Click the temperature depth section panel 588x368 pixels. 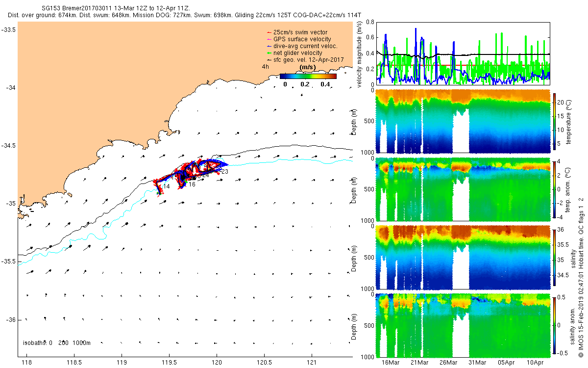click(x=463, y=121)
